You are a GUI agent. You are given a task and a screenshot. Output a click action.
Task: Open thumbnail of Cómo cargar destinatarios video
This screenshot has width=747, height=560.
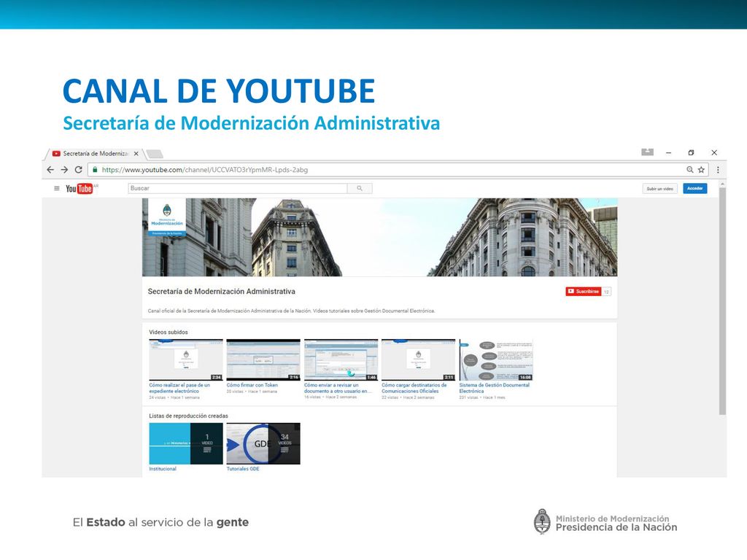(418, 360)
